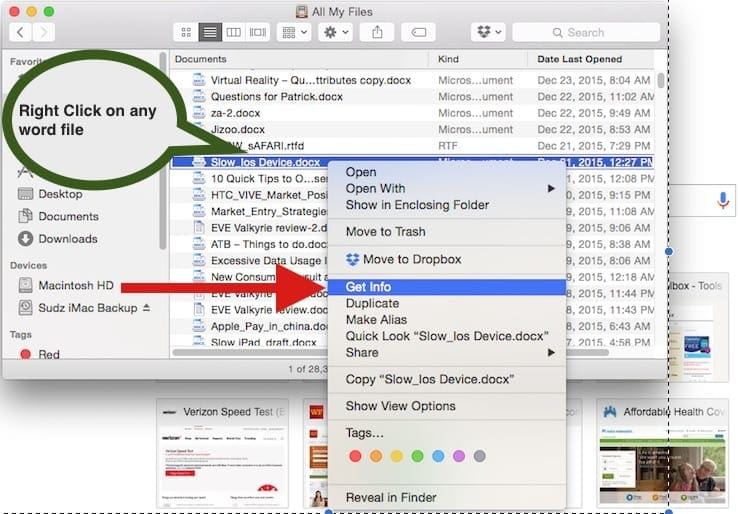Select Virtual Reality attributes copy.docx file
This screenshot has width=740, height=514.
[x=311, y=80]
